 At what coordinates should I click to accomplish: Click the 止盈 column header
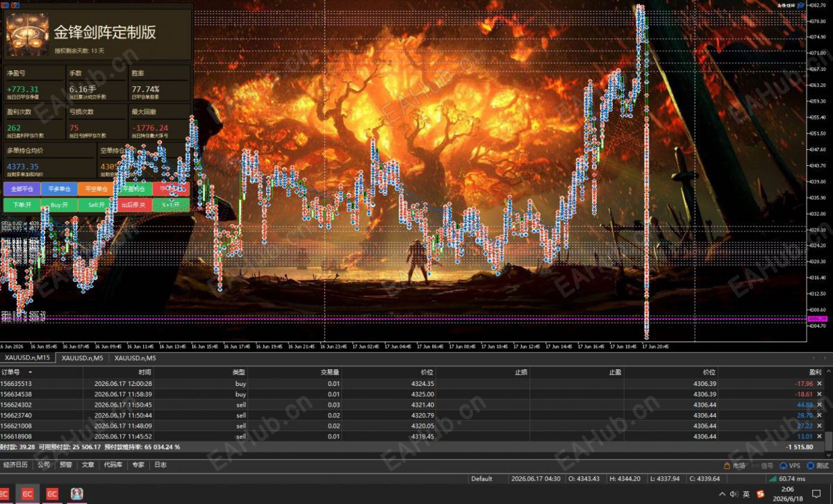(x=615, y=372)
